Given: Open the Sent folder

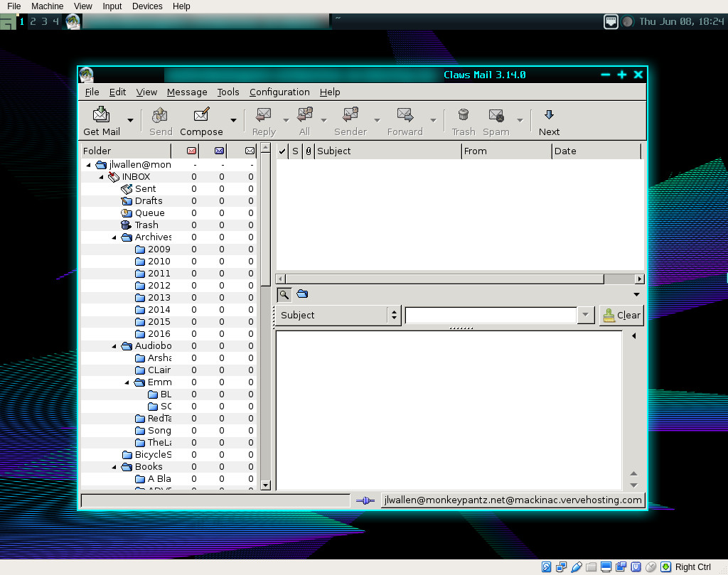Looking at the screenshot, I should (x=145, y=189).
